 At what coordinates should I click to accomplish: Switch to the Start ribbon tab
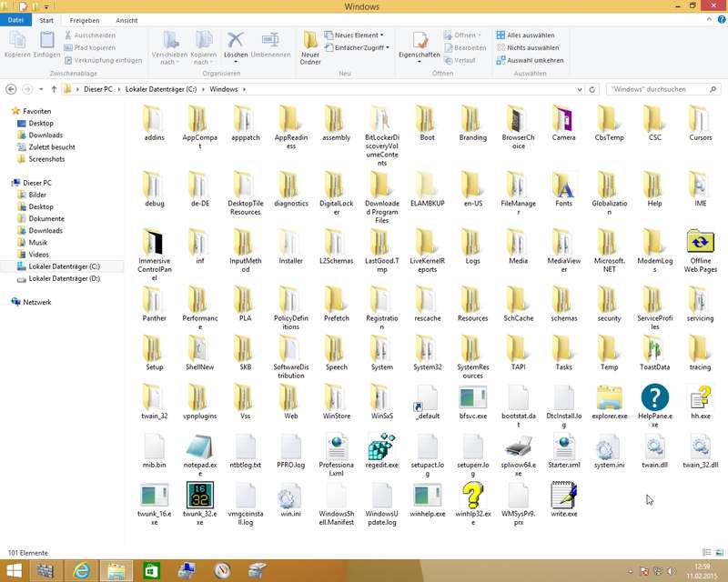(46, 20)
